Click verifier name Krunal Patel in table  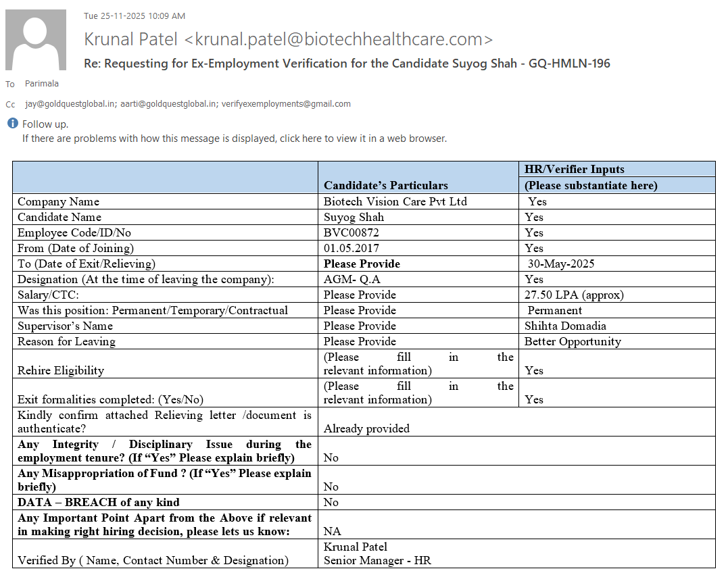coord(355,547)
